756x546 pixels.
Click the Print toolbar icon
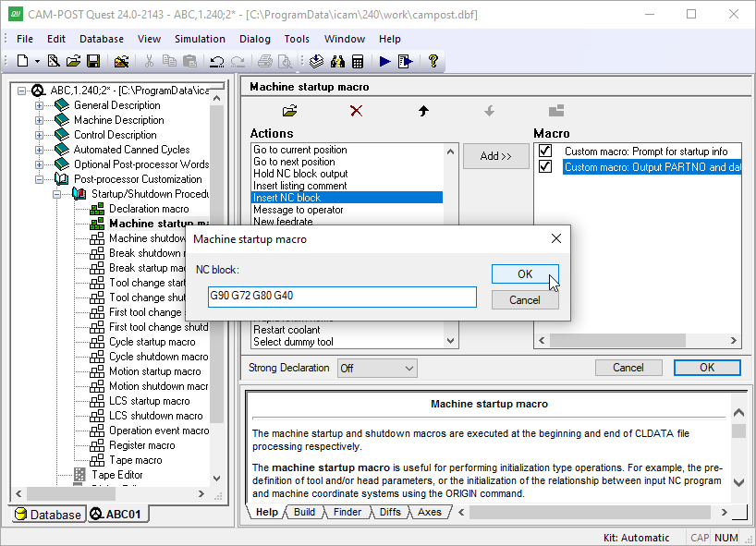coord(264,61)
